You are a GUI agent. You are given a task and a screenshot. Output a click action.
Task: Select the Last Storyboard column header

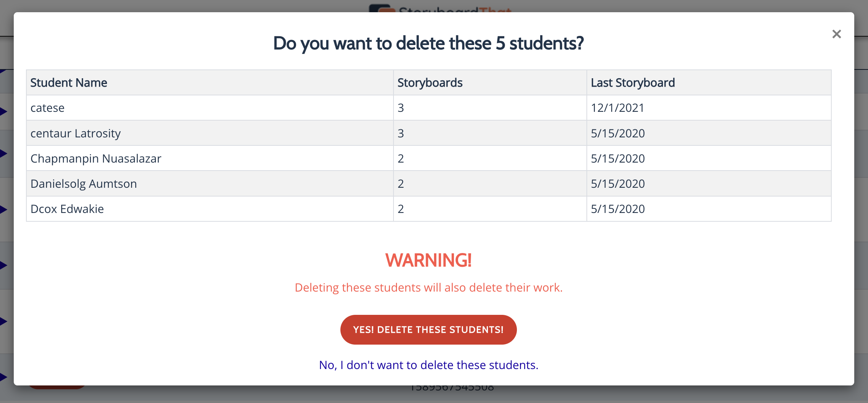pyautogui.click(x=709, y=82)
